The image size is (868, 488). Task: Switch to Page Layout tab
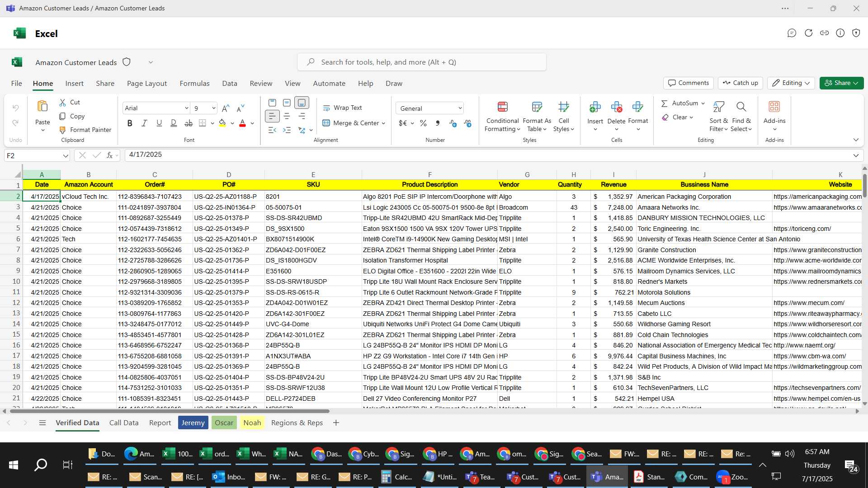[147, 84]
